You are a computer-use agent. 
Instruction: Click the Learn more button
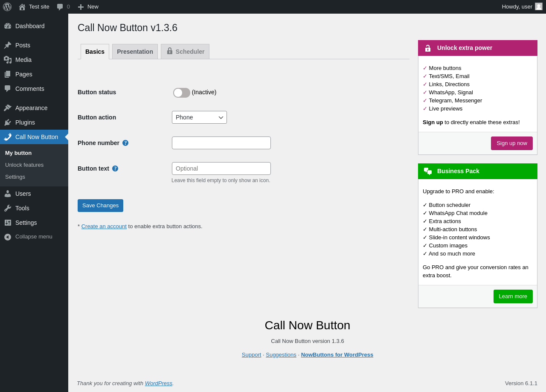(513, 296)
